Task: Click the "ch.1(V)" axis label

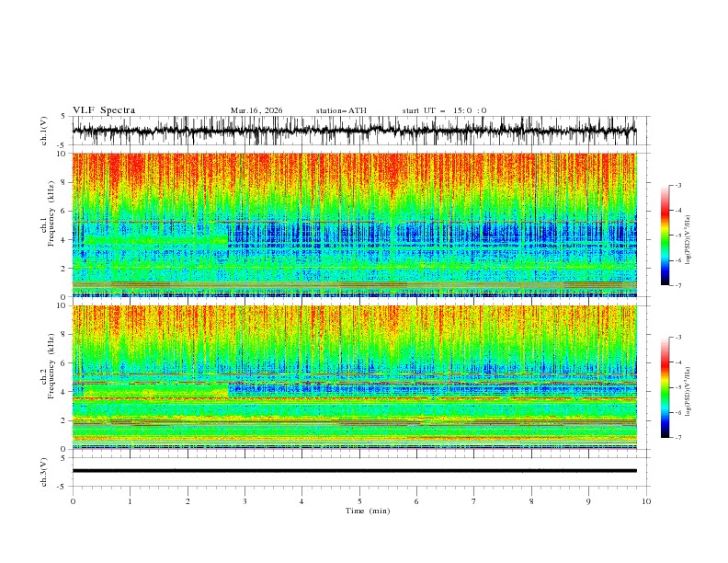Action: [x=44, y=131]
